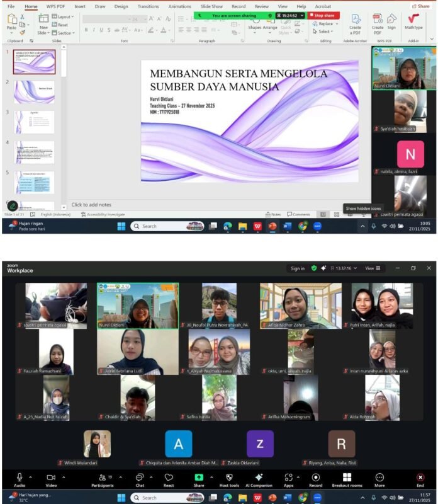Open the View dropdown in Zoom window

(371, 268)
